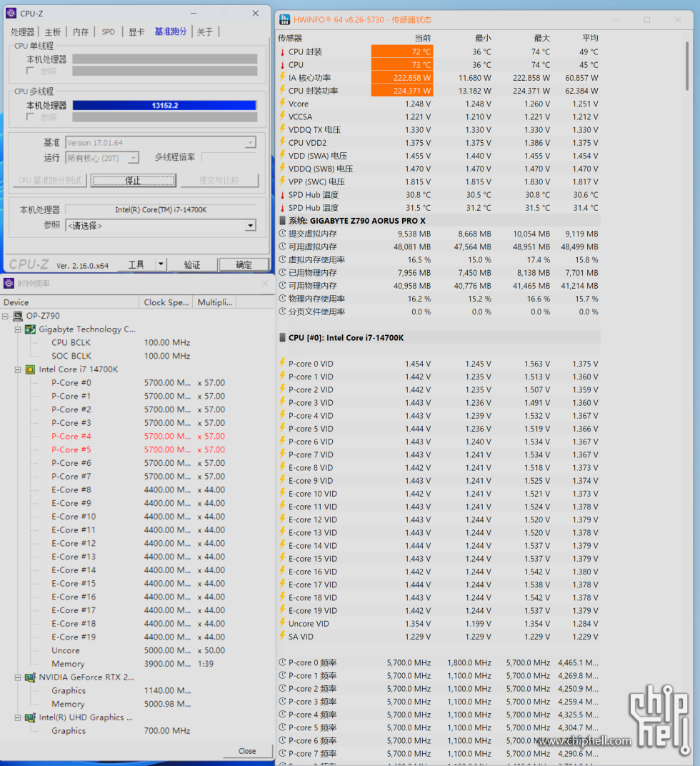700x766 pixels.
Task: Select the P-Core #5 row in red
Action: coord(139,449)
